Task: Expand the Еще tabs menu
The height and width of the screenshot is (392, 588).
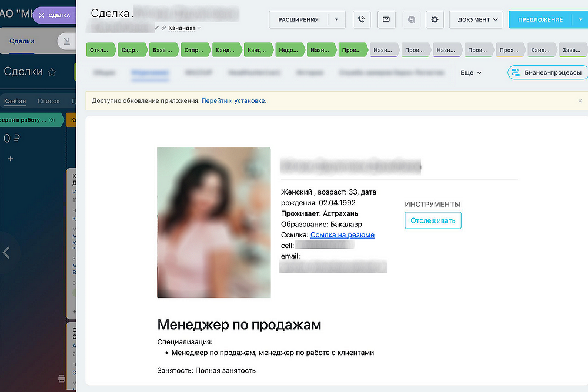Action: (x=471, y=73)
